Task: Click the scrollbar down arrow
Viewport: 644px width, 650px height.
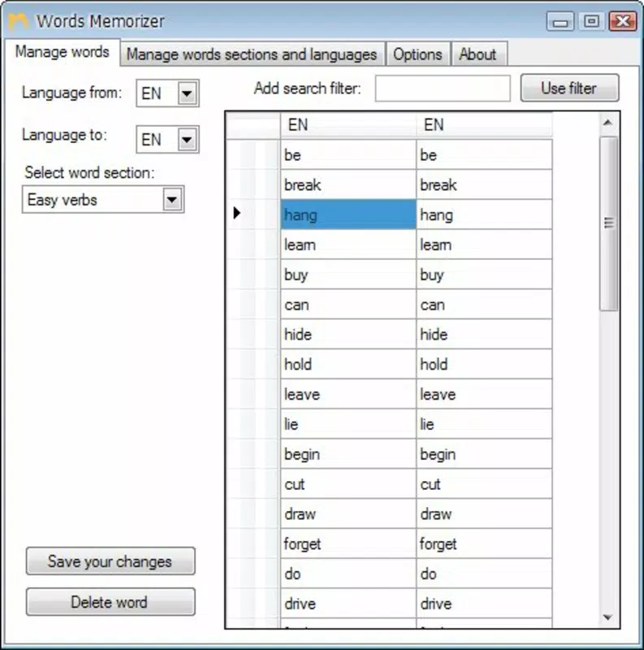Action: pyautogui.click(x=608, y=617)
